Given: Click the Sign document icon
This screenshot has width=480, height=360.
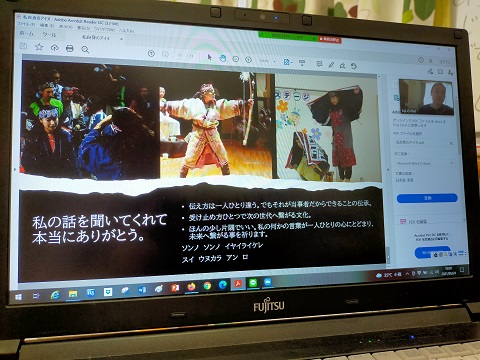Looking at the screenshot, I should tap(342, 65).
